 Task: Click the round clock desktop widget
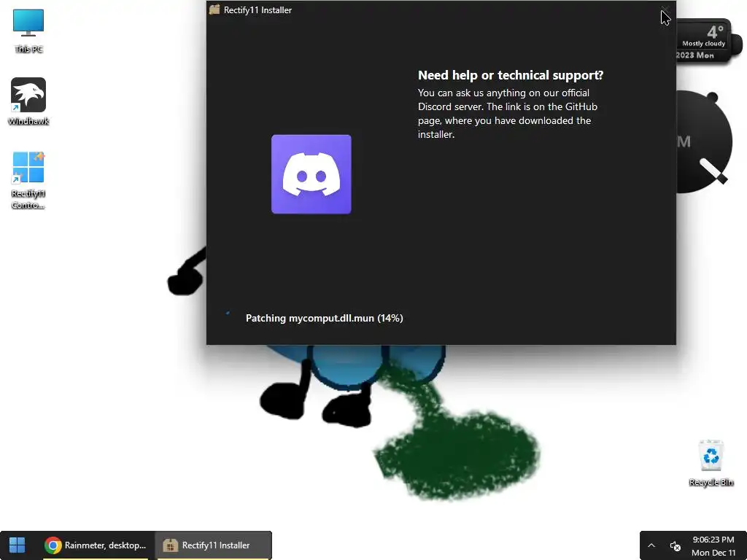tap(704, 141)
